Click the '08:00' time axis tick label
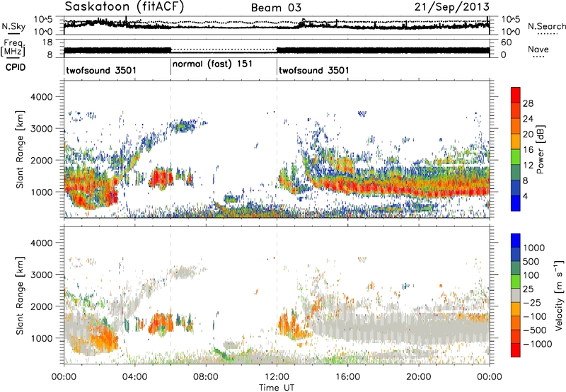The width and height of the screenshot is (566, 392). pos(206,377)
